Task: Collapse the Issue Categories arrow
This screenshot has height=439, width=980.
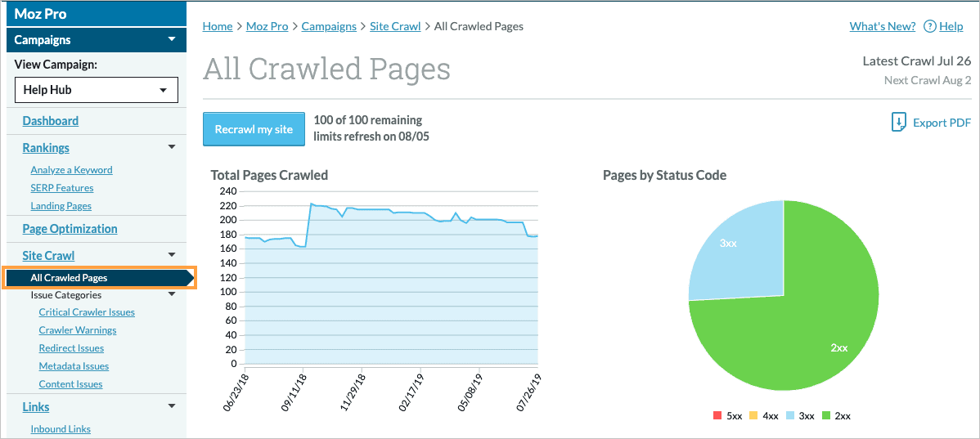Action: (171, 294)
